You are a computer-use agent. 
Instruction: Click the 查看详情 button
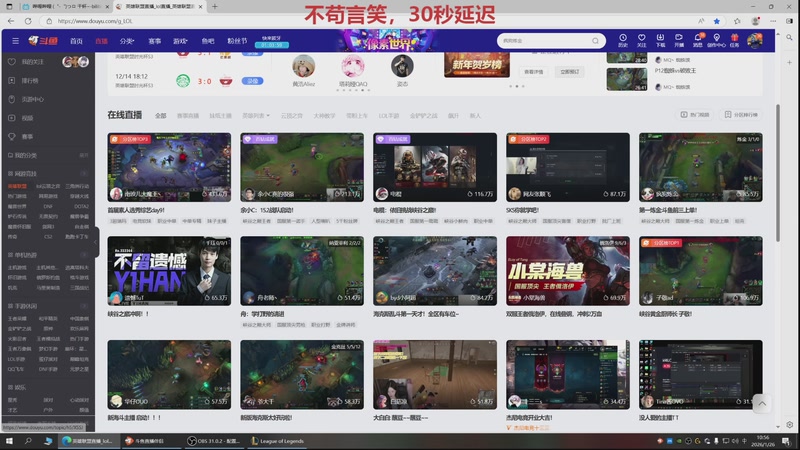coord(534,72)
